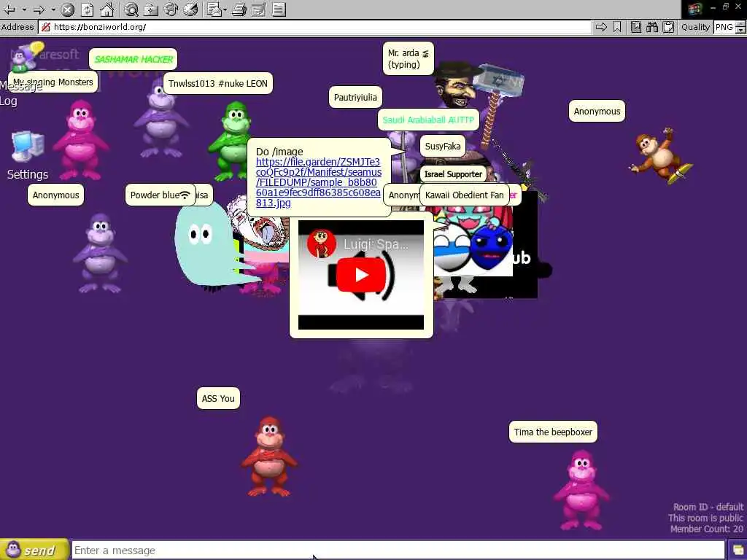
Task: Click the pink Bonzi under Tima the beepboxer
Action: click(581, 491)
